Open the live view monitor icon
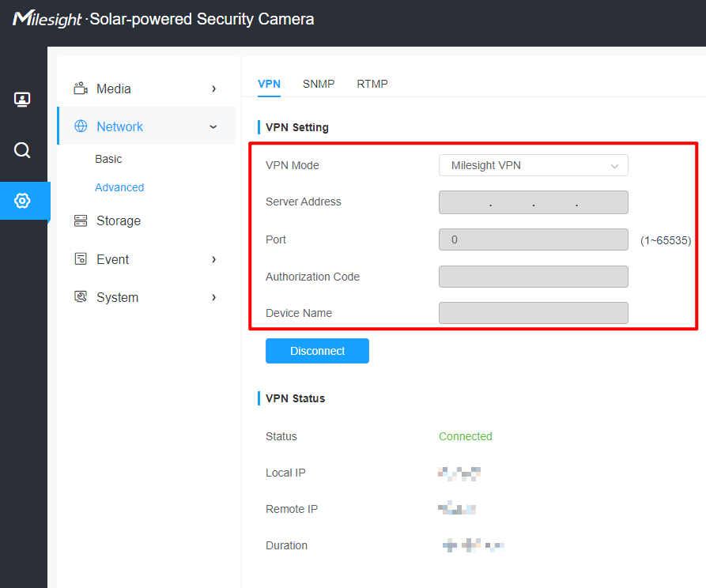 22,99
